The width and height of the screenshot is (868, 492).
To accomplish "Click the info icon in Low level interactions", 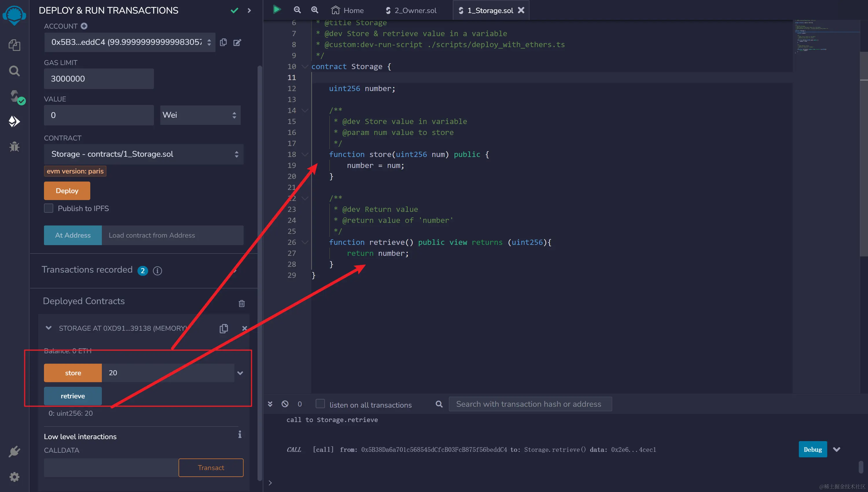I will (240, 434).
